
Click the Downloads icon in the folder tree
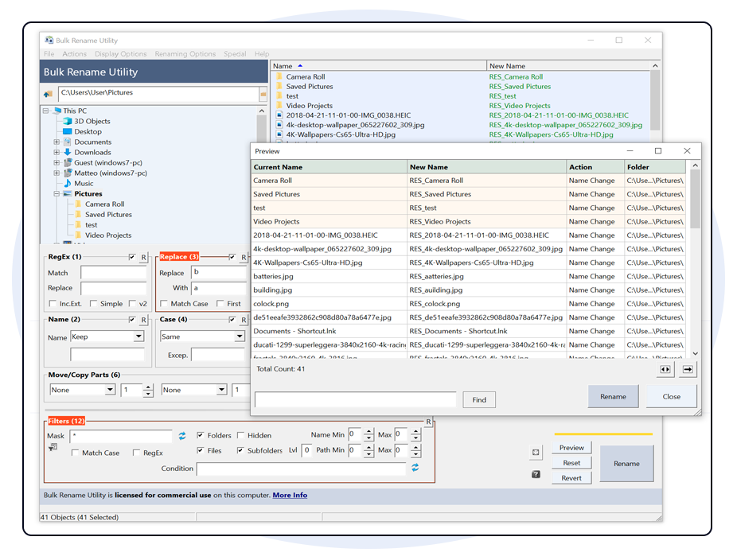(68, 152)
